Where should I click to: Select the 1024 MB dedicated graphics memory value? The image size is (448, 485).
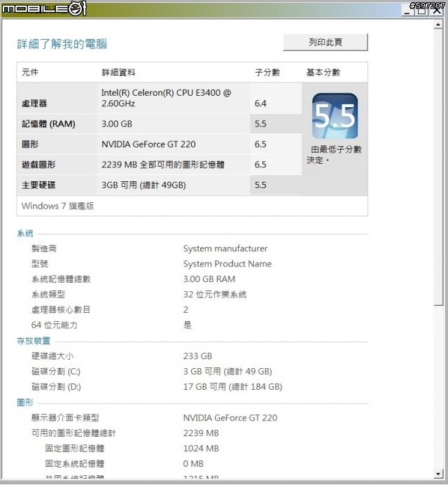pos(201,449)
